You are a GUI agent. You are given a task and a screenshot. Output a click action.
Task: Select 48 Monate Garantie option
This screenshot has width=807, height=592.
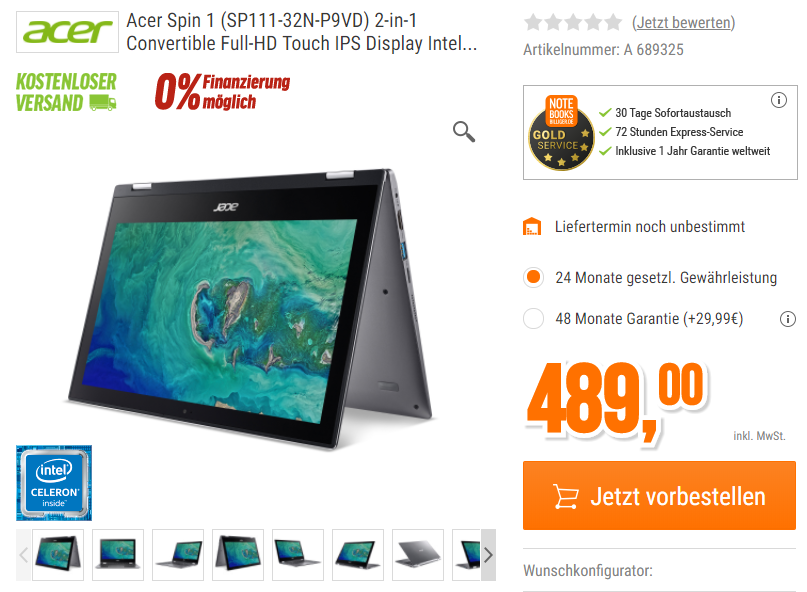pos(533,319)
